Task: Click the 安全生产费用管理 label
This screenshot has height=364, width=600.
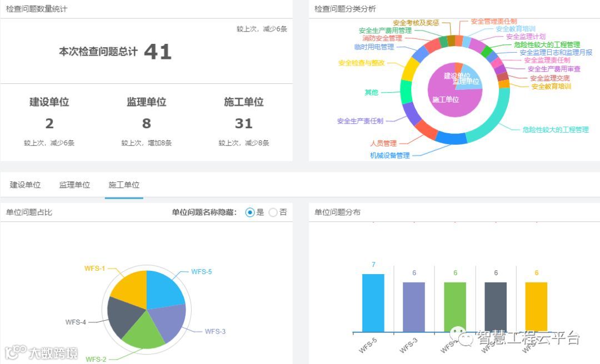Action: pos(386,30)
